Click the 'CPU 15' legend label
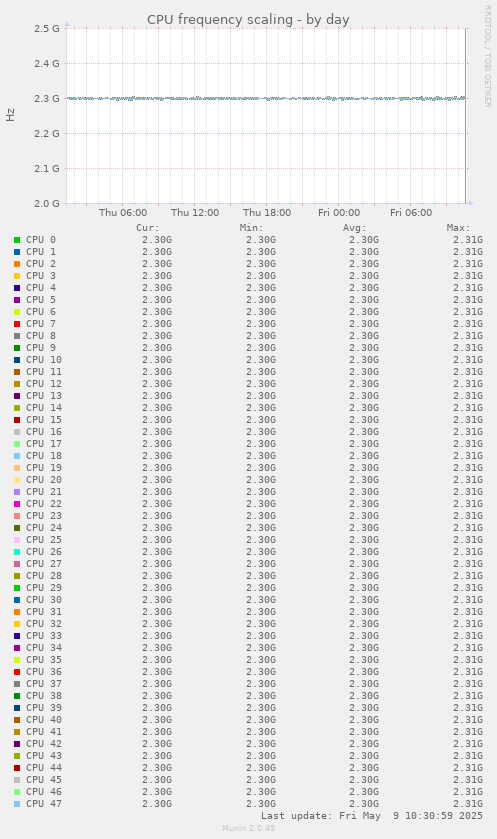The image size is (497, 839). [44, 420]
